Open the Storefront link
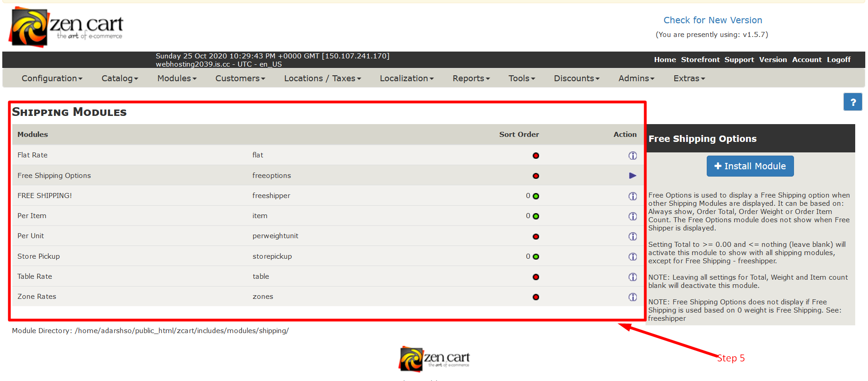Image resolution: width=868 pixels, height=381 pixels. coord(700,60)
